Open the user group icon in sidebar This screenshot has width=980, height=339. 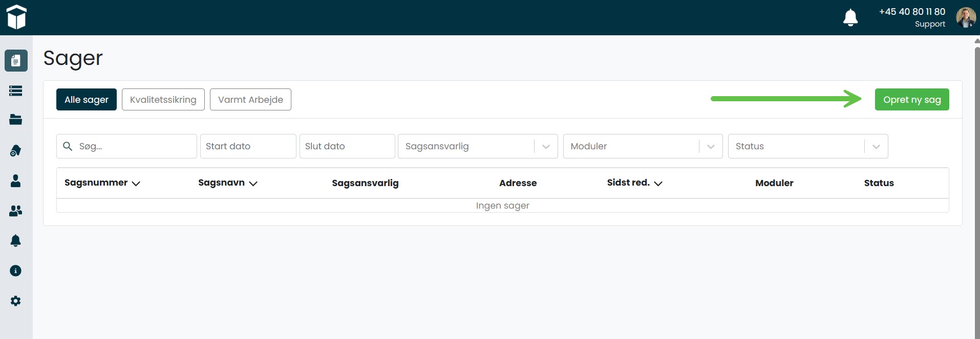click(x=16, y=211)
